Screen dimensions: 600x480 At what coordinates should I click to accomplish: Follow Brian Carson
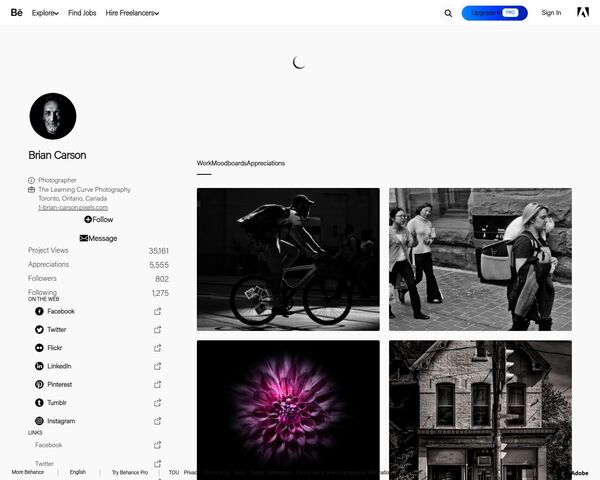(x=98, y=219)
